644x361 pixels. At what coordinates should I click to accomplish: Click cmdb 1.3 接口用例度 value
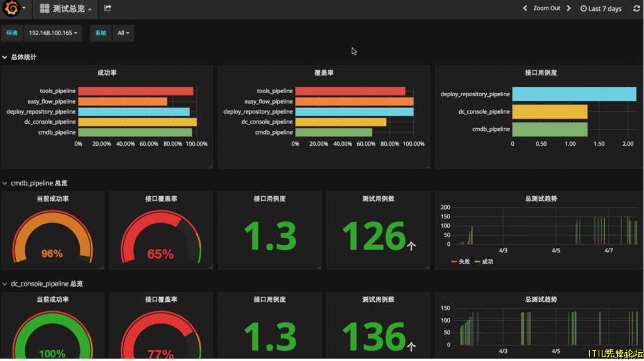coord(270,236)
